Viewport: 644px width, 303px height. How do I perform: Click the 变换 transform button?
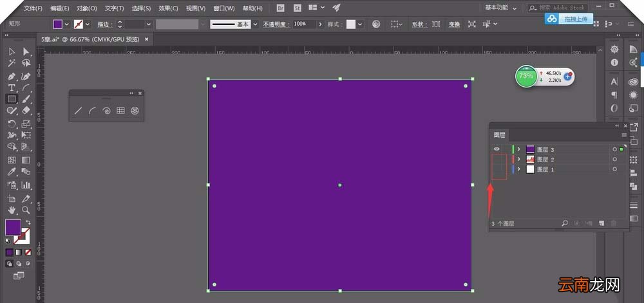click(454, 24)
